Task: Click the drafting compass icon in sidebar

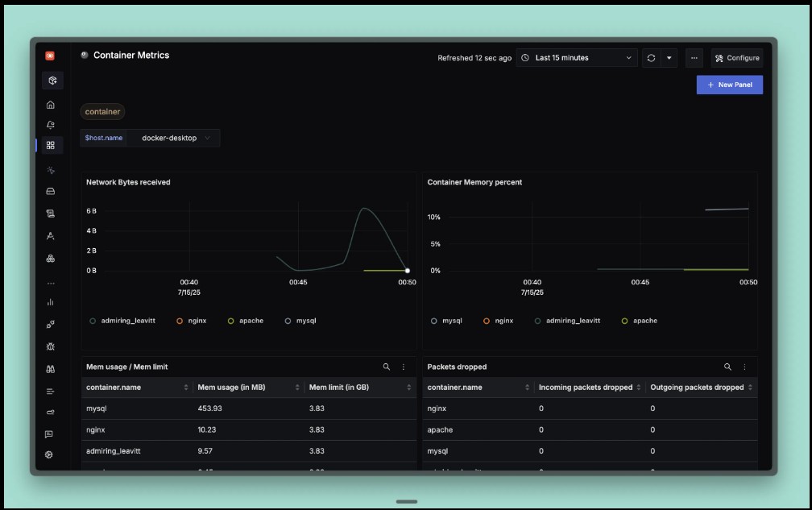Action: 50,235
